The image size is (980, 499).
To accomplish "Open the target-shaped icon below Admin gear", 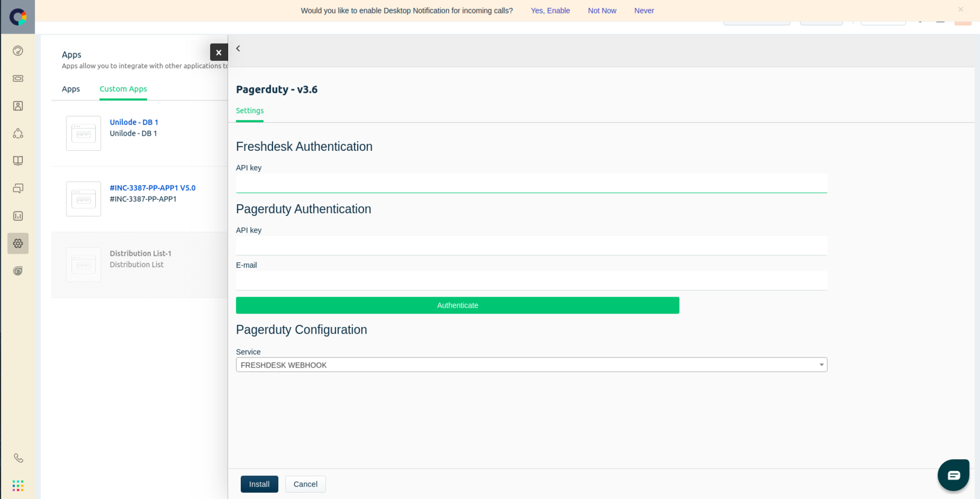I will (18, 271).
